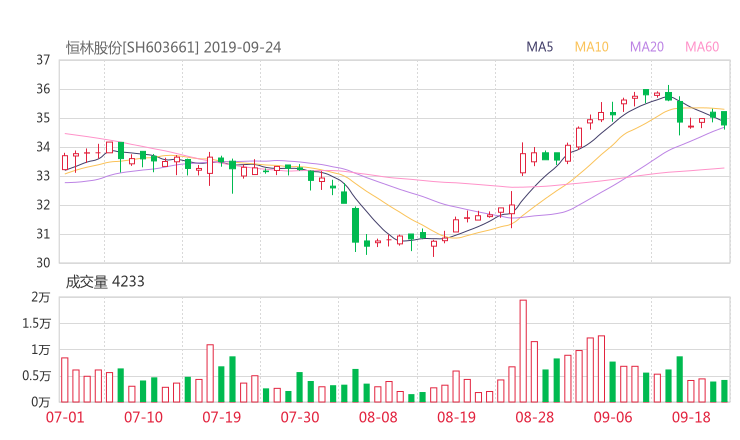The height and width of the screenshot is (440, 740).
Task: Click the 07-10 date label
Action: (x=143, y=417)
